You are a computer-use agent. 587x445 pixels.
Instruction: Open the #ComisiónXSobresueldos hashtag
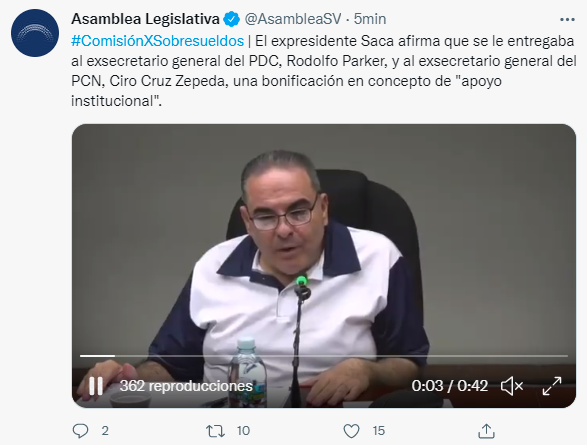158,41
